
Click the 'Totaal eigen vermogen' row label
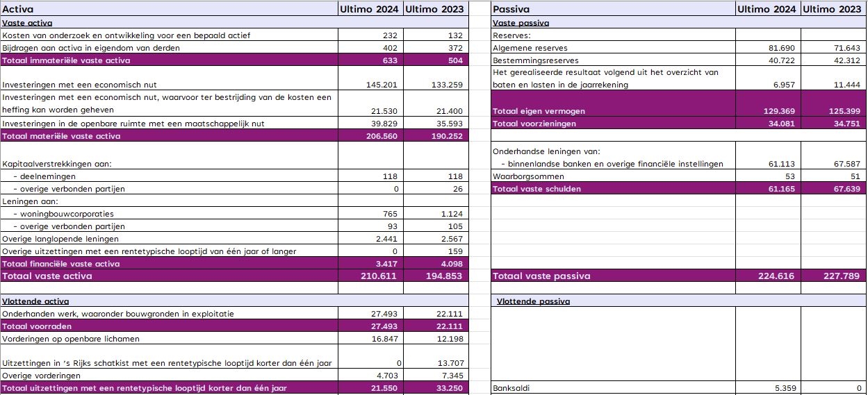click(539, 111)
